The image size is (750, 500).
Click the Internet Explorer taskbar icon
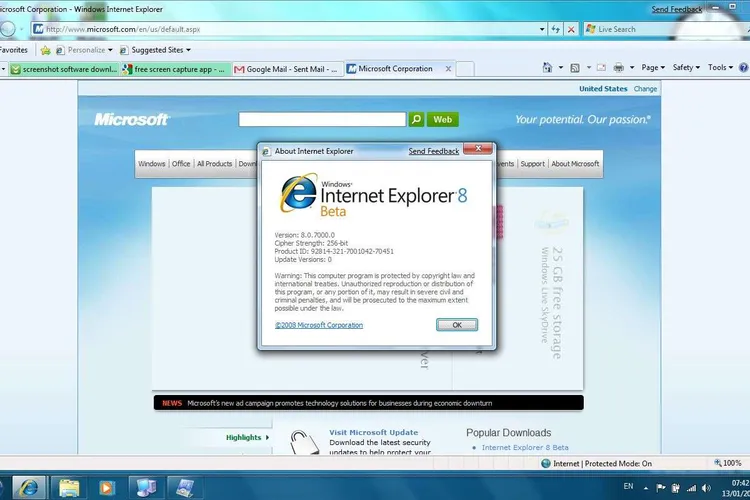coord(29,488)
